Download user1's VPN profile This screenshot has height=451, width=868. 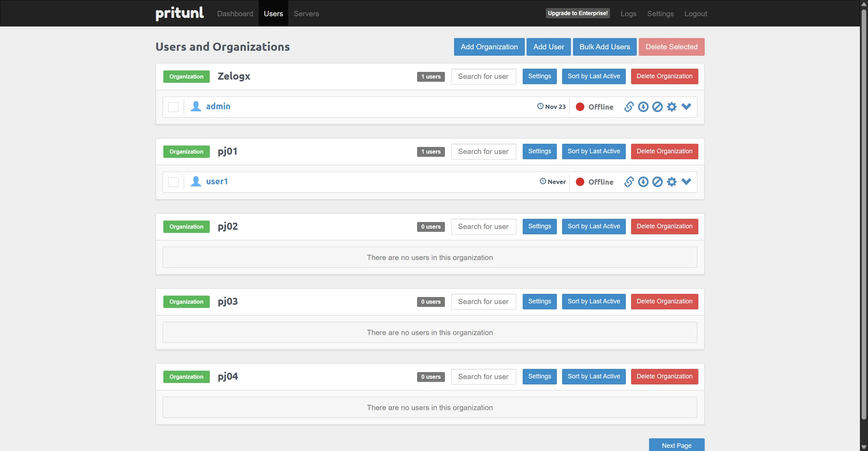tap(643, 182)
